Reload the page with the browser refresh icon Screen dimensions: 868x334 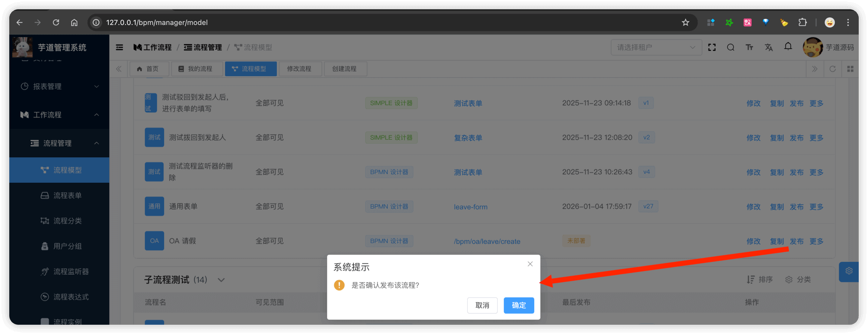[x=56, y=22]
